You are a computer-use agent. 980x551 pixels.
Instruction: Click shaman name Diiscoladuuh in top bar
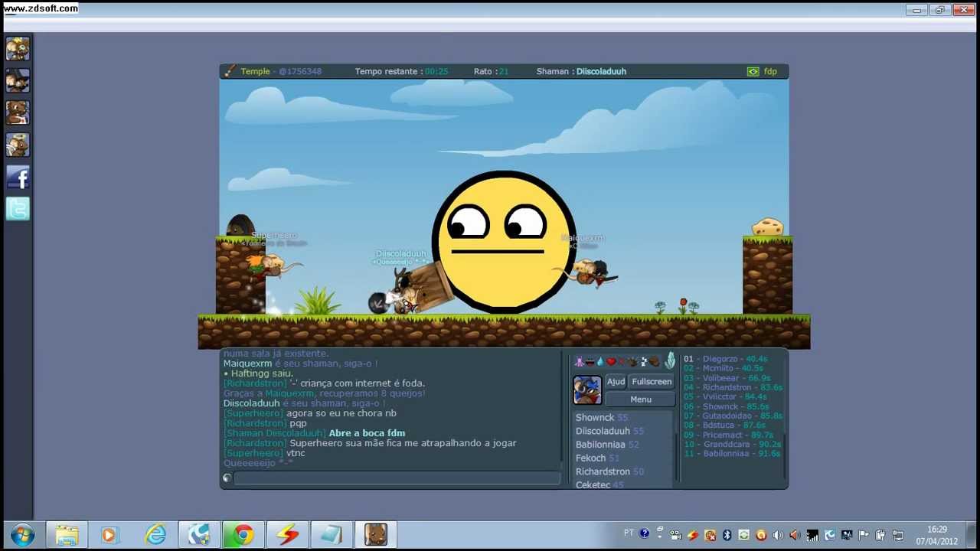[601, 71]
